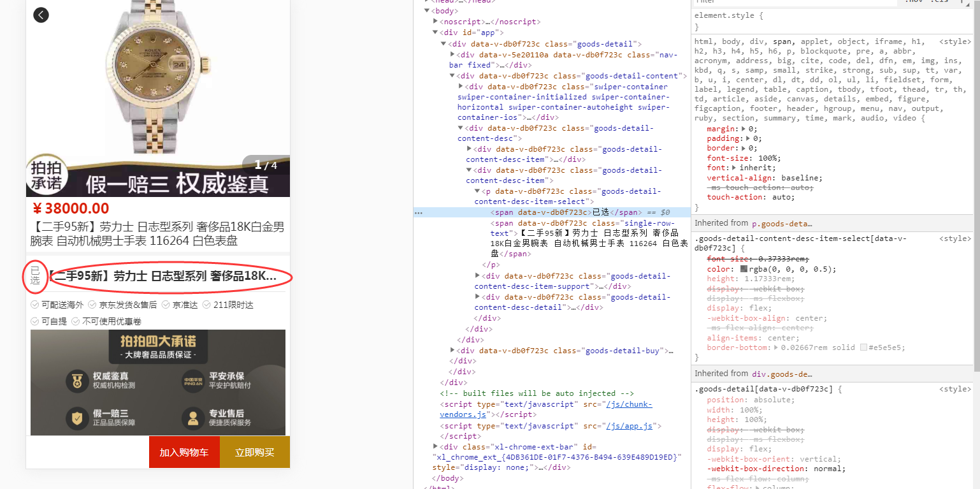Open <style> source of .goods-detail rule
Viewport: 980px width, 489px height.
pyautogui.click(x=955, y=389)
